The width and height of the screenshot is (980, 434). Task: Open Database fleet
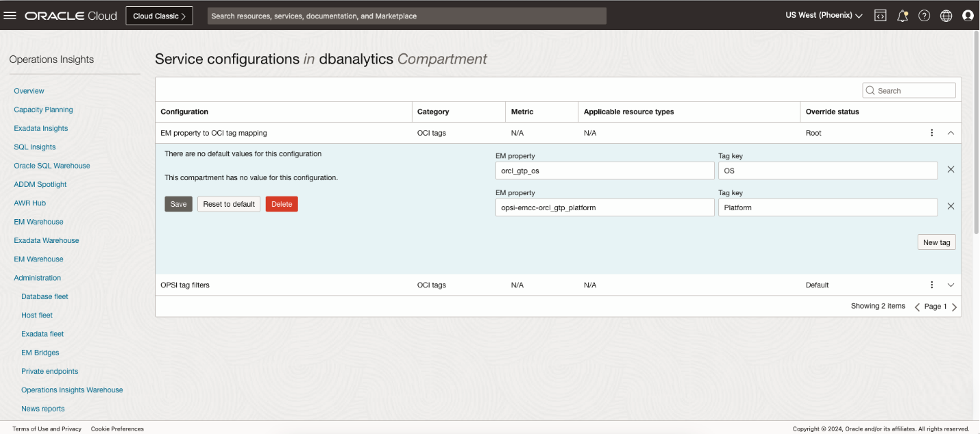(45, 296)
